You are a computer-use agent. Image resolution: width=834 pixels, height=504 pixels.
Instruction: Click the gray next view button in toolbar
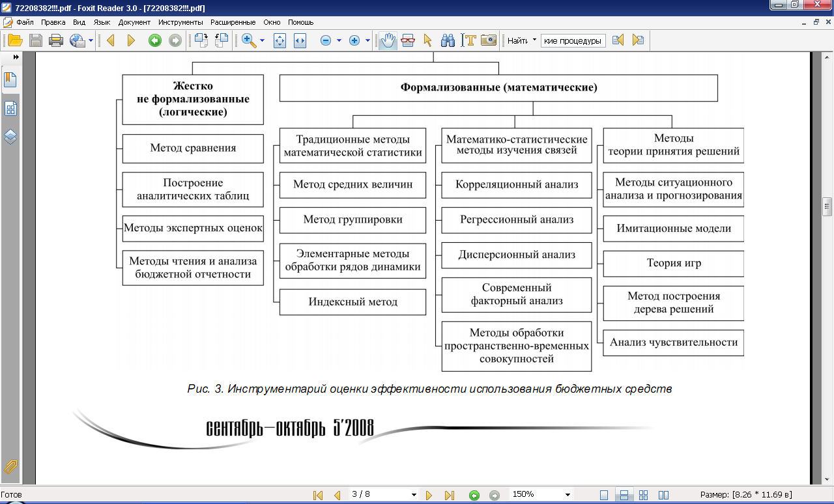(175, 40)
